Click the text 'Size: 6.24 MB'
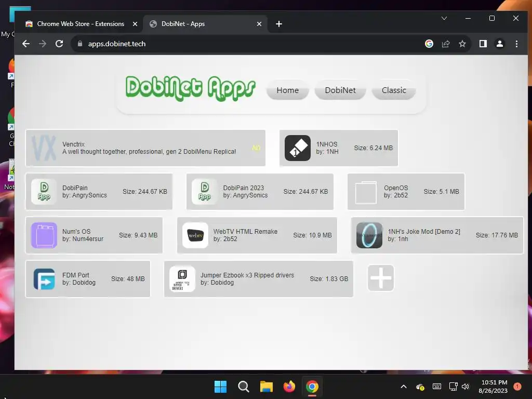This screenshot has height=399, width=532. pos(373,148)
